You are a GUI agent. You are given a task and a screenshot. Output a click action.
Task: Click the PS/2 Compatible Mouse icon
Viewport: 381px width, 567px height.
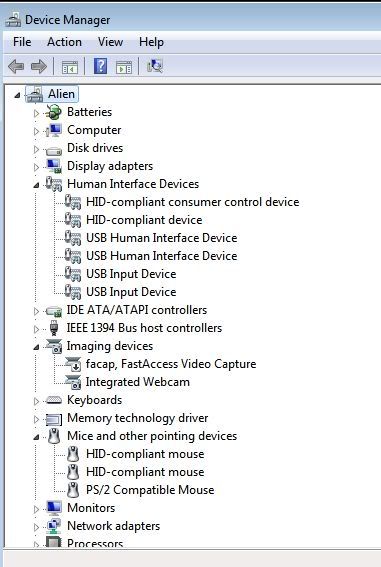[73, 490]
